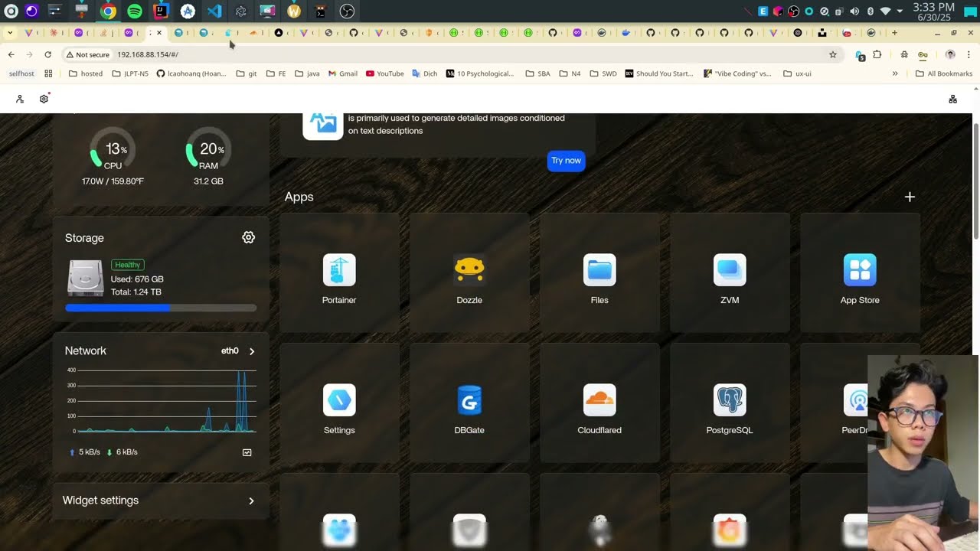
Task: Launch the Dozzle app
Action: [x=469, y=272]
